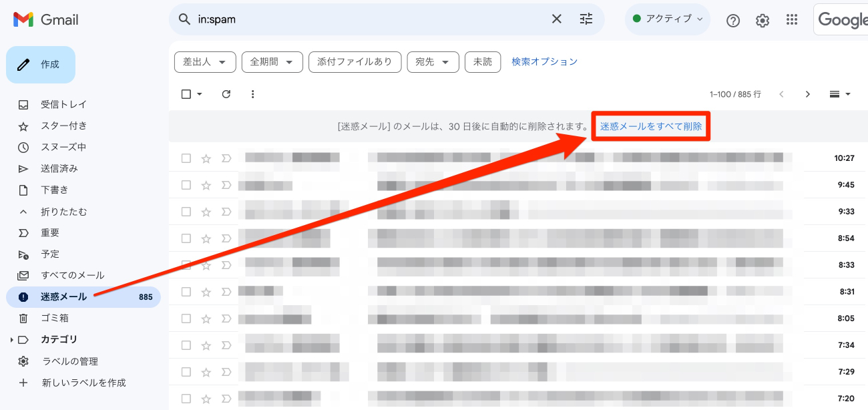The image size is (868, 410).
Task: Open the 全期間 date range dropdown
Action: pyautogui.click(x=272, y=61)
